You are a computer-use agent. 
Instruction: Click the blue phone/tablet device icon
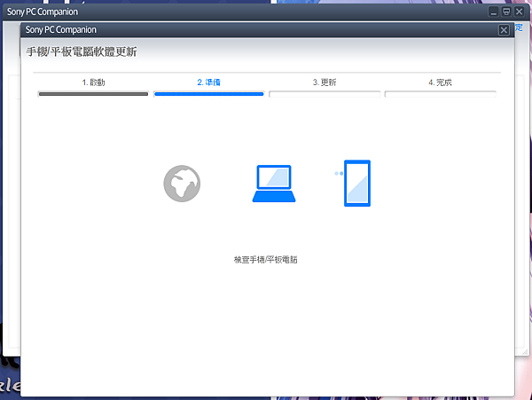pos(357,184)
